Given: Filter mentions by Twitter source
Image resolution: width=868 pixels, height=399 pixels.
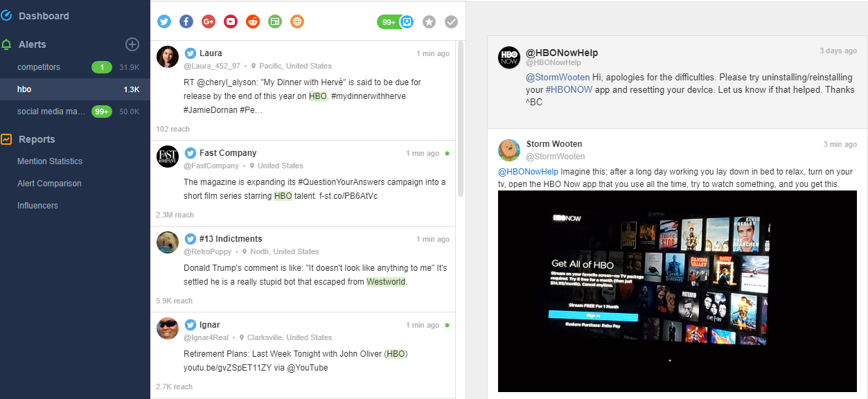Looking at the screenshot, I should point(164,21).
